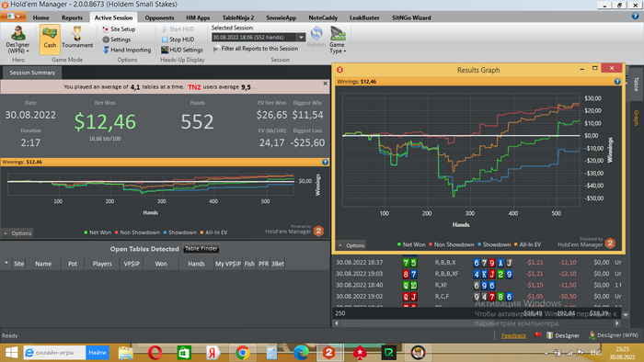Toggle All-In EV legend in session graph
This screenshot has height=362, width=644.
(213, 232)
